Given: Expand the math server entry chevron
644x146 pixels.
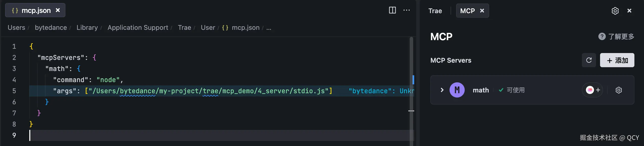Looking at the screenshot, I should click(x=442, y=90).
